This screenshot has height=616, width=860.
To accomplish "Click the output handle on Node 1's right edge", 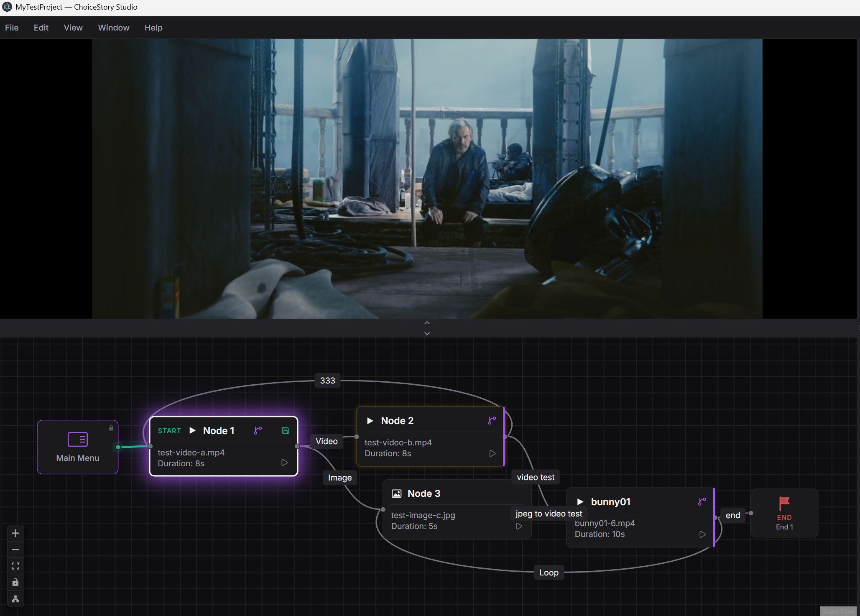I will coord(297,446).
